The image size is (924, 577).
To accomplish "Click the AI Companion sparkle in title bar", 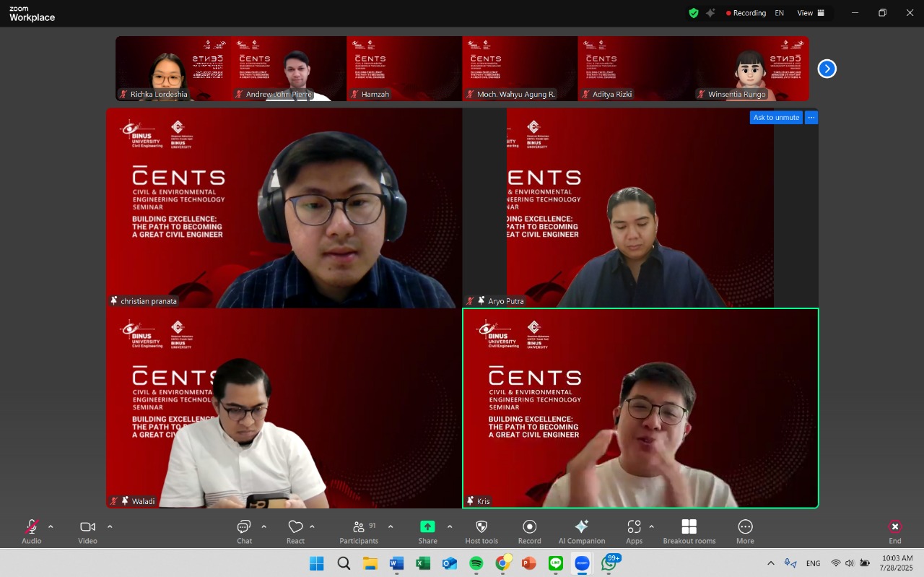I will click(x=711, y=13).
